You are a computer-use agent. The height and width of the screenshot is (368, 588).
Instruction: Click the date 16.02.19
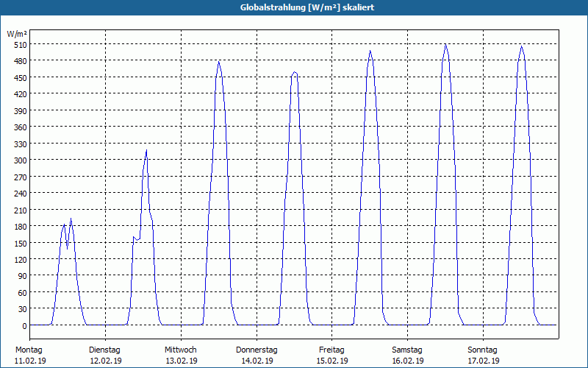408,361
